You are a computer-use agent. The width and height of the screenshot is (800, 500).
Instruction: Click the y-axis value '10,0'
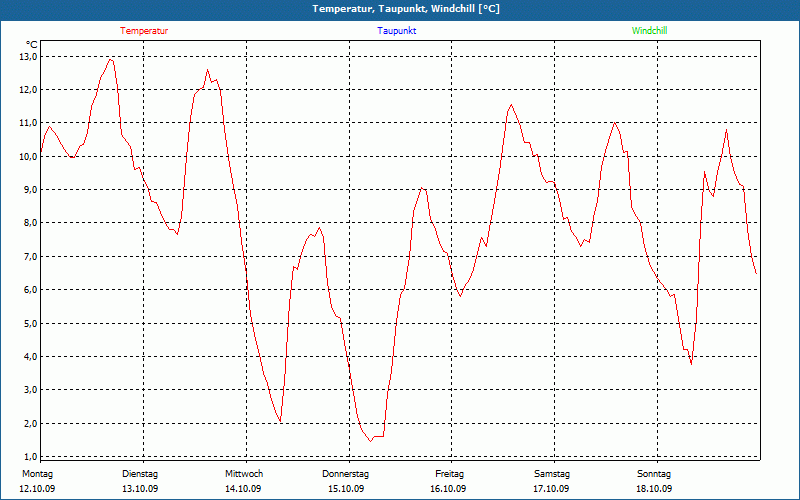coord(29,157)
